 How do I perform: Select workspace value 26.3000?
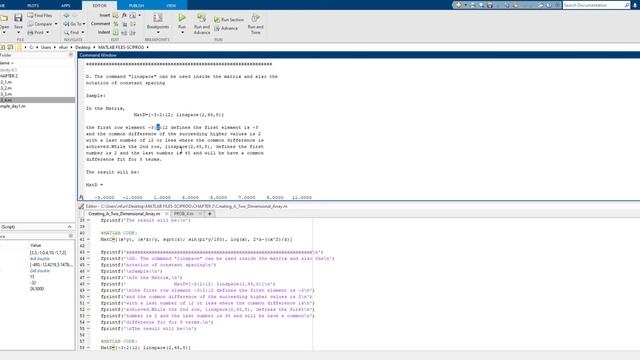click(37, 289)
